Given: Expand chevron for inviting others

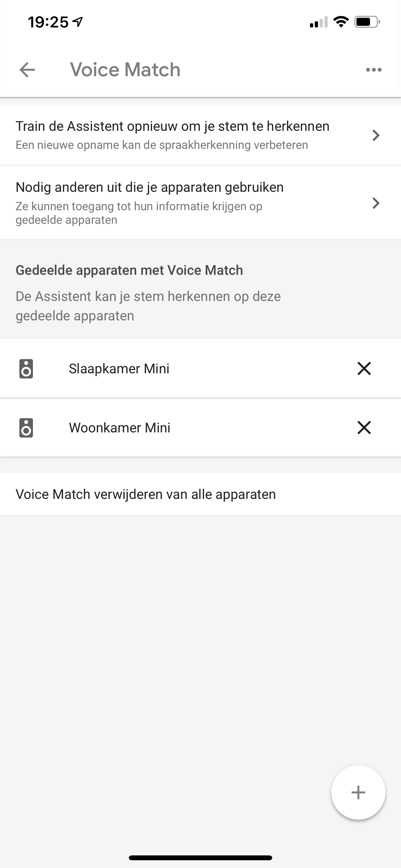Looking at the screenshot, I should pyautogui.click(x=375, y=203).
